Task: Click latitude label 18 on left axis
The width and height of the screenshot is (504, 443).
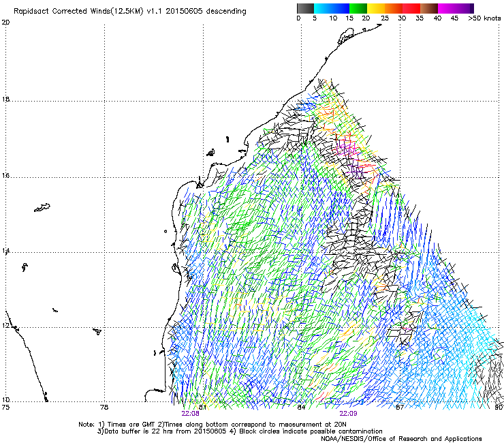Action: click(5, 99)
